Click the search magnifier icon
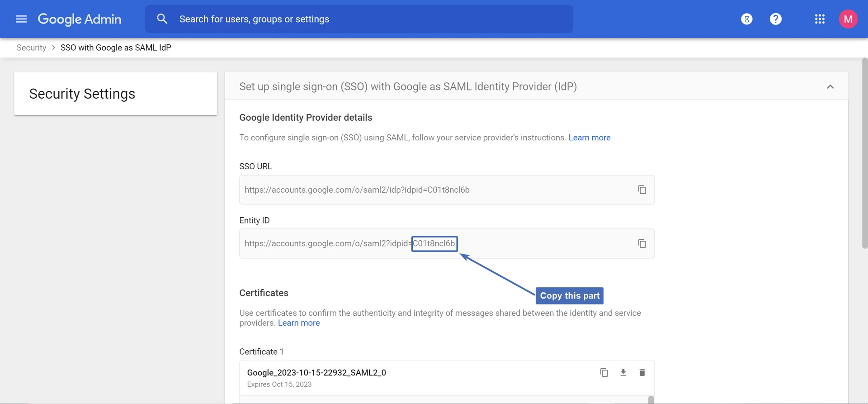 click(162, 19)
